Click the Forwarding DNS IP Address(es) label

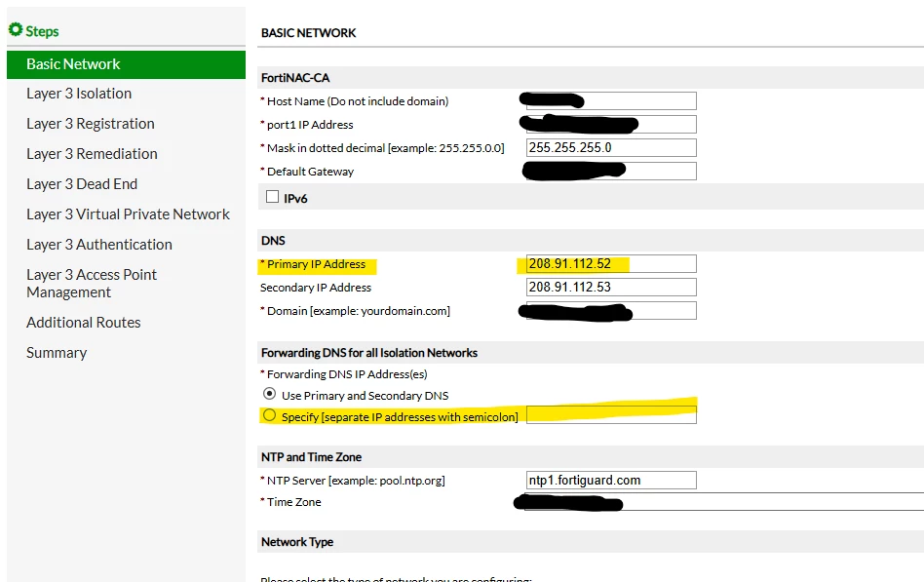[x=347, y=374]
